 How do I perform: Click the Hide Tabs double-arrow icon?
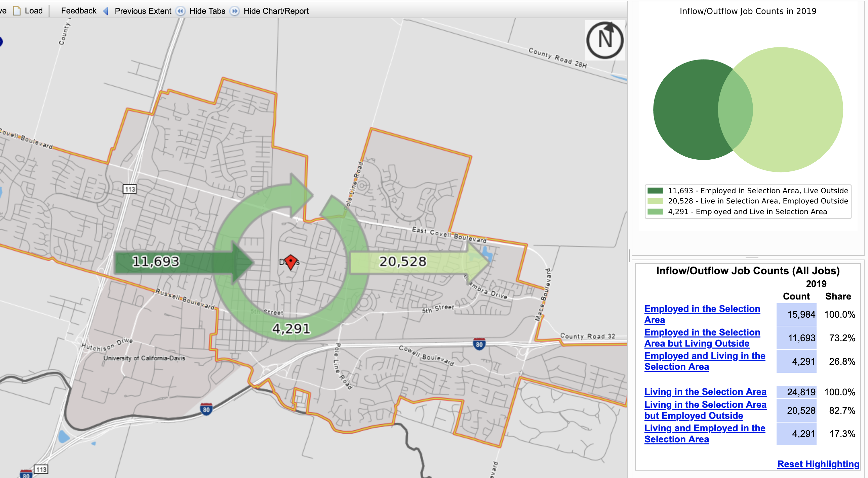181,11
